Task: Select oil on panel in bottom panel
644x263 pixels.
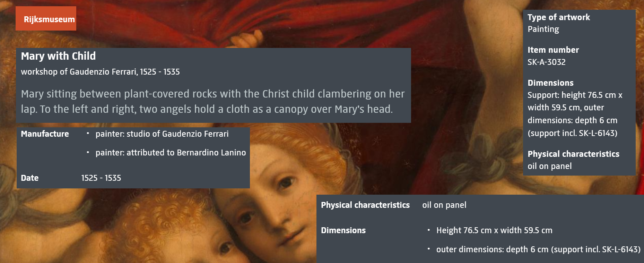Action: (x=444, y=205)
